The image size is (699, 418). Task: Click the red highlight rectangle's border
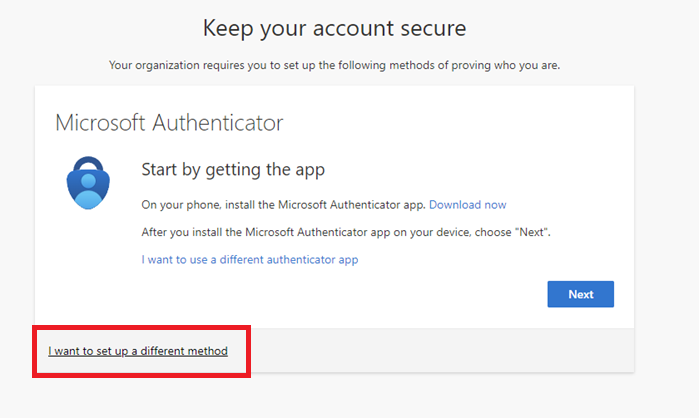click(x=35, y=351)
